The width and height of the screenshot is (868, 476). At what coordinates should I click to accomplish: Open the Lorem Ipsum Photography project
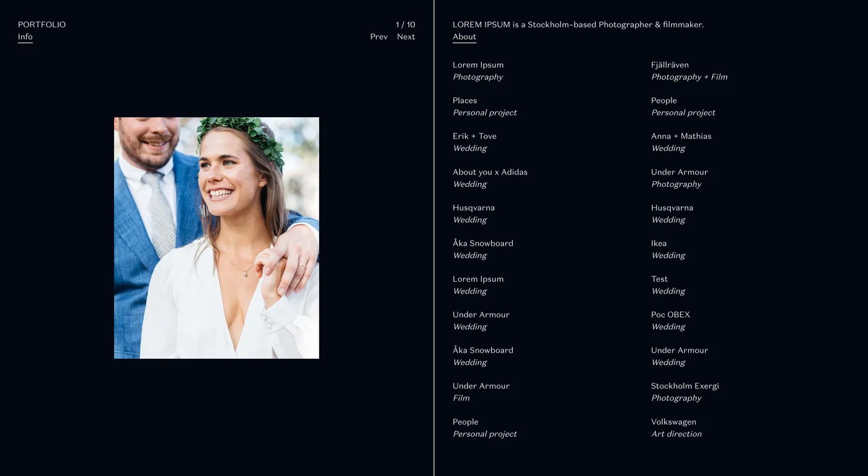coord(478,71)
